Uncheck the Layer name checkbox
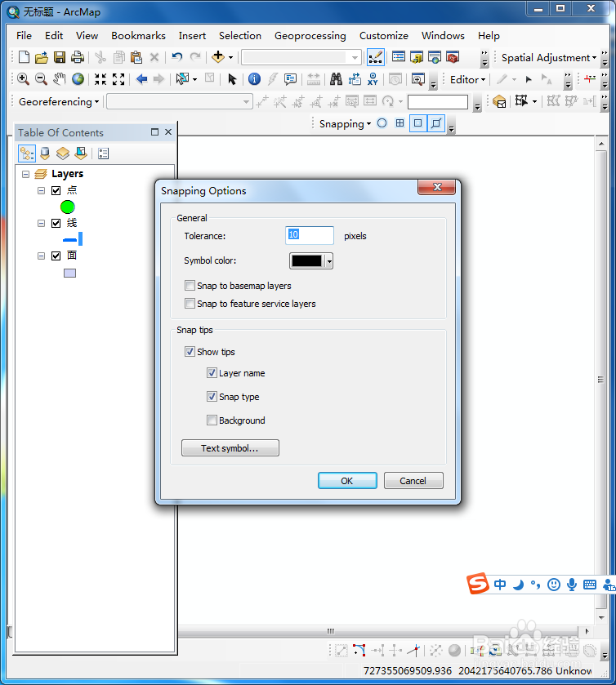The image size is (616, 685). 212,373
